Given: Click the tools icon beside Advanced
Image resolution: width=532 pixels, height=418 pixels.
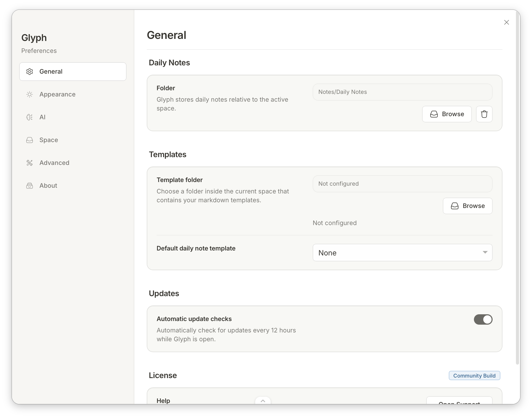Looking at the screenshot, I should [30, 163].
